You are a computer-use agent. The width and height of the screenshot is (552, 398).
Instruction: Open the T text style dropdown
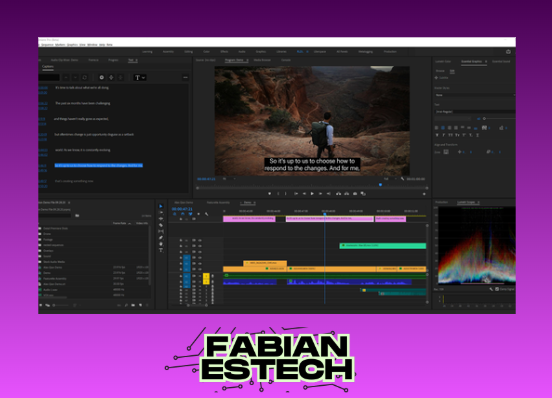click(140, 77)
